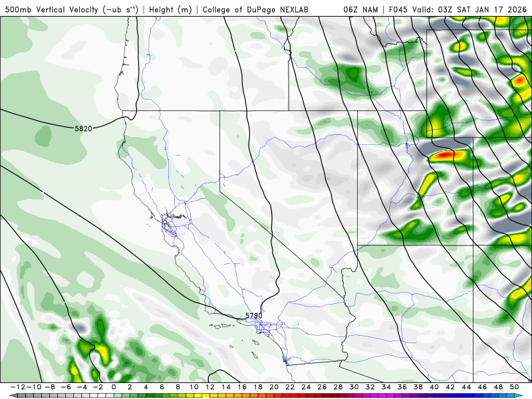The image size is (532, 399).
Task: Click the '-12' value on the color scale
Action: (x=17, y=387)
